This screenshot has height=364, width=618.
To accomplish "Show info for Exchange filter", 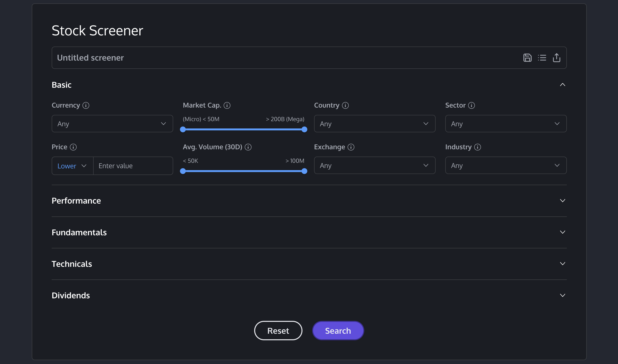I will (351, 147).
